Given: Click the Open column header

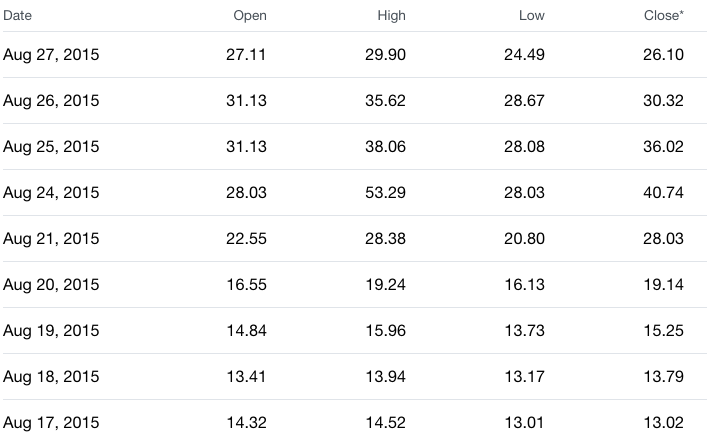Looking at the screenshot, I should pos(250,15).
